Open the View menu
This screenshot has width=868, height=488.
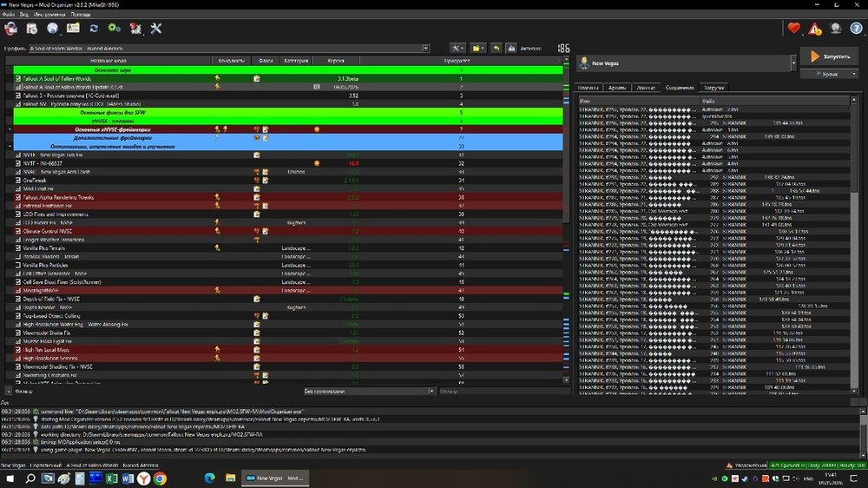pyautogui.click(x=23, y=15)
